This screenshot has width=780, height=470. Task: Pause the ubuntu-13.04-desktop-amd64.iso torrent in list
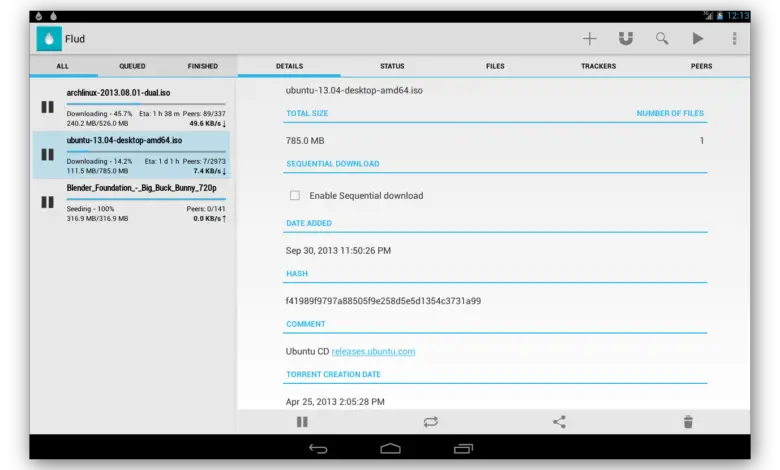tap(47, 155)
